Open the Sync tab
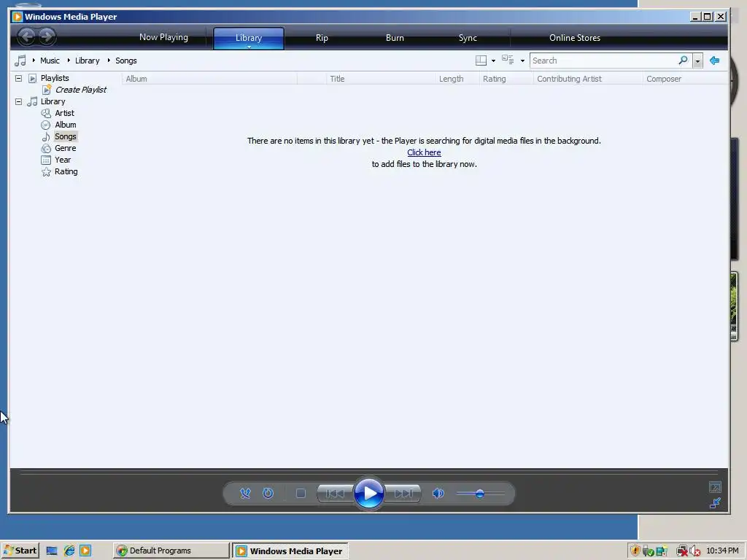The height and width of the screenshot is (560, 747). pos(468,38)
